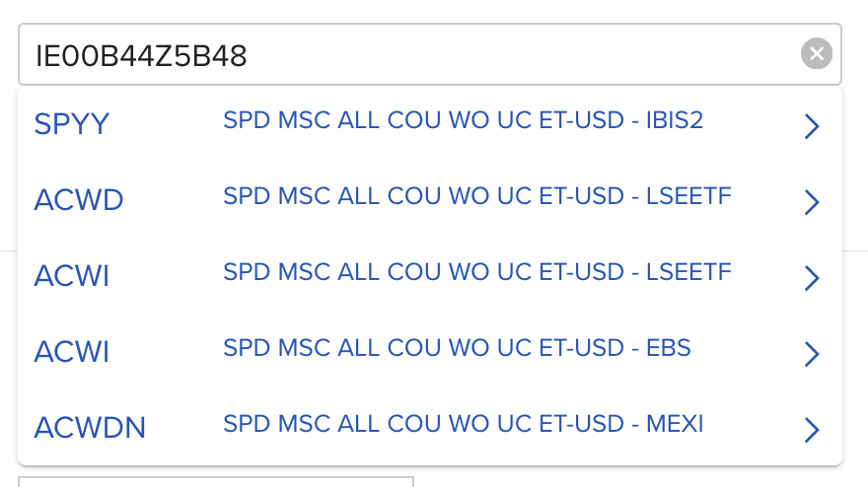Image resolution: width=868 pixels, height=487 pixels.
Task: Pick the SPD MSC ALL COU IBIS2 result row
Action: [430, 124]
